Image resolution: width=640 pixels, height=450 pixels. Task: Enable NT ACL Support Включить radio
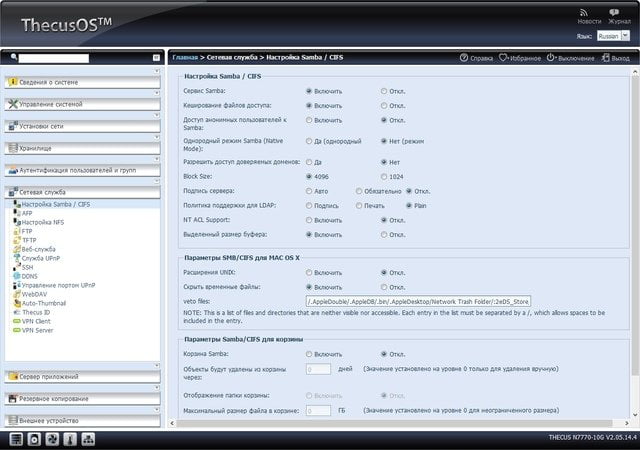point(309,220)
